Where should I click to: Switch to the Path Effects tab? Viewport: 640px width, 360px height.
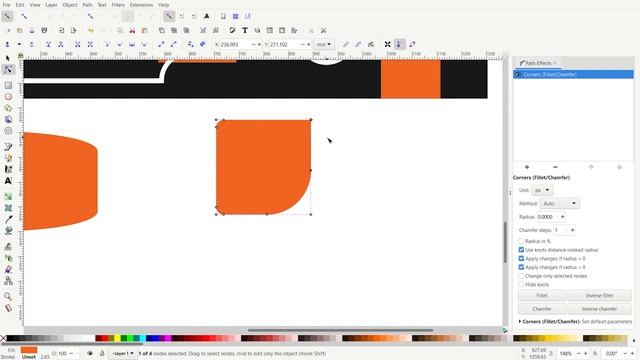538,63
